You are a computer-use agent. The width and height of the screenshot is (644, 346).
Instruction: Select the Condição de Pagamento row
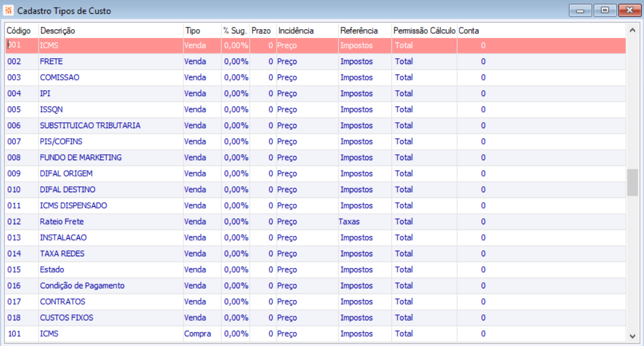(x=316, y=286)
